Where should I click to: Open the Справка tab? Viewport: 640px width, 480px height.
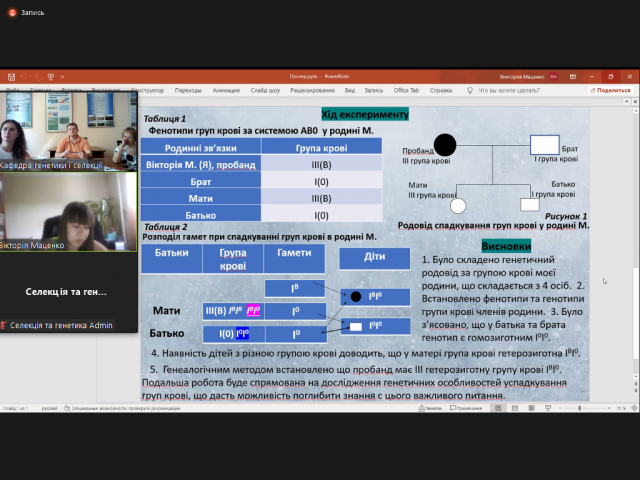pos(443,89)
